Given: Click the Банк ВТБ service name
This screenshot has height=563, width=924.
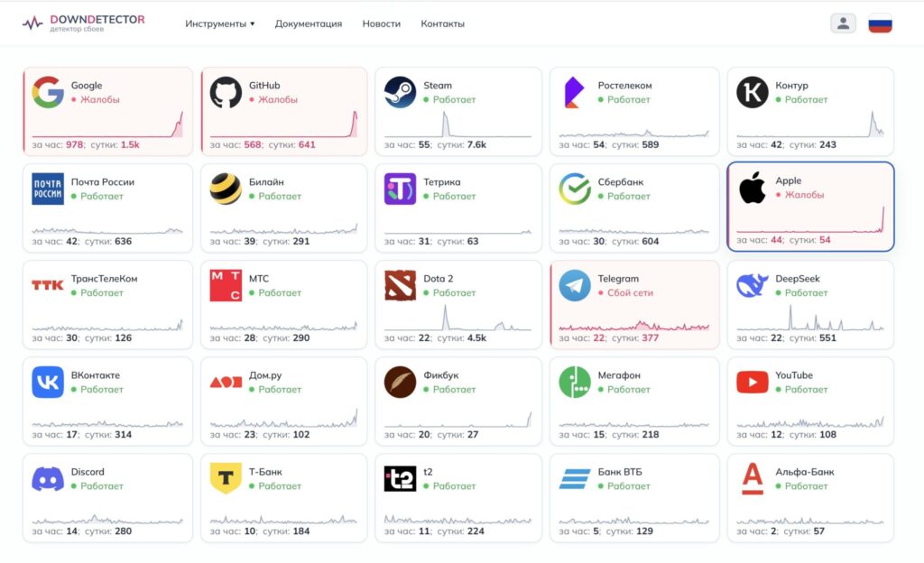Looking at the screenshot, I should click(620, 472).
